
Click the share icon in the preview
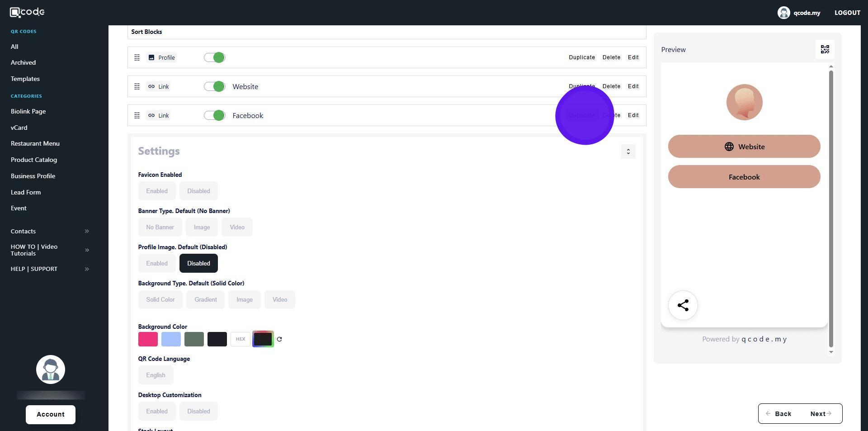tap(683, 305)
